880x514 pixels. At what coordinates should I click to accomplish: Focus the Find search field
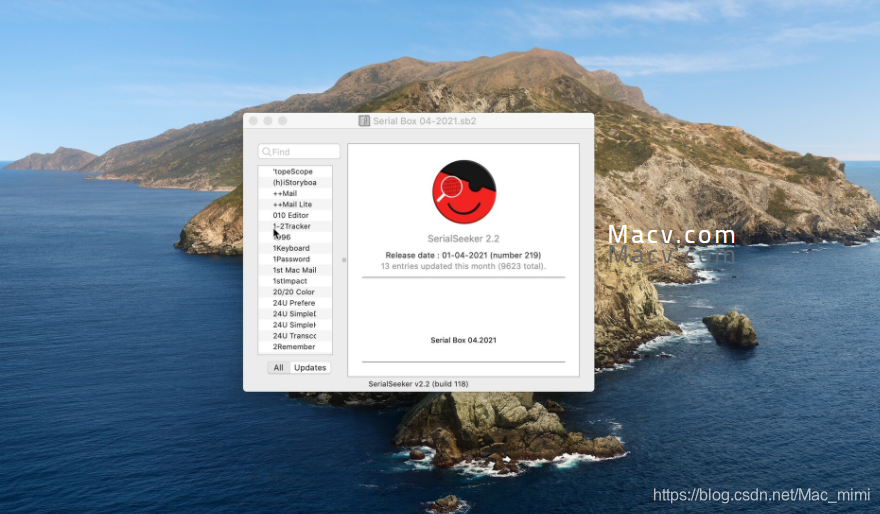[299, 152]
